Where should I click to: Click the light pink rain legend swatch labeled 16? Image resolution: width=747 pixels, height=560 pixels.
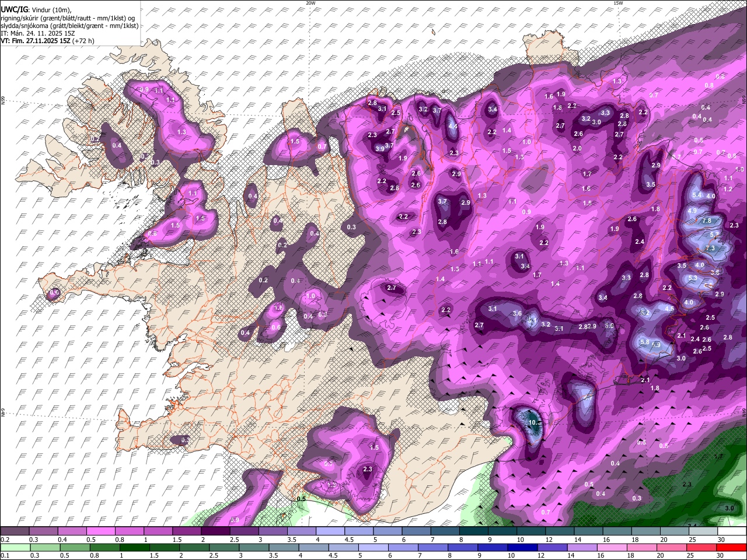(612, 547)
